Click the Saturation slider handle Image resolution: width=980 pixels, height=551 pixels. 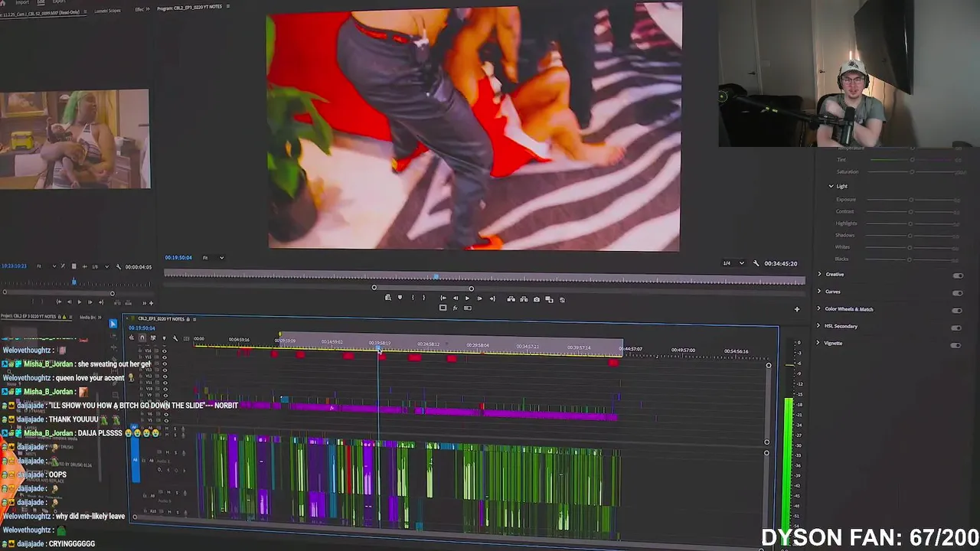tap(911, 172)
